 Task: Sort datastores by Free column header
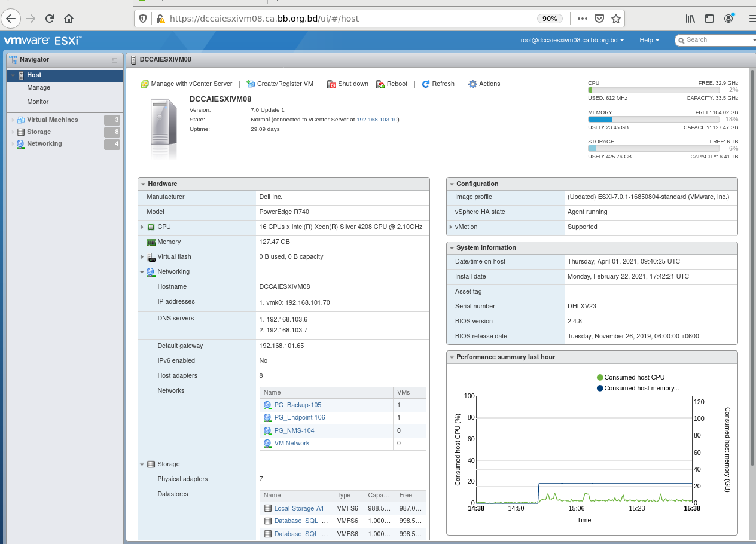tap(411, 496)
